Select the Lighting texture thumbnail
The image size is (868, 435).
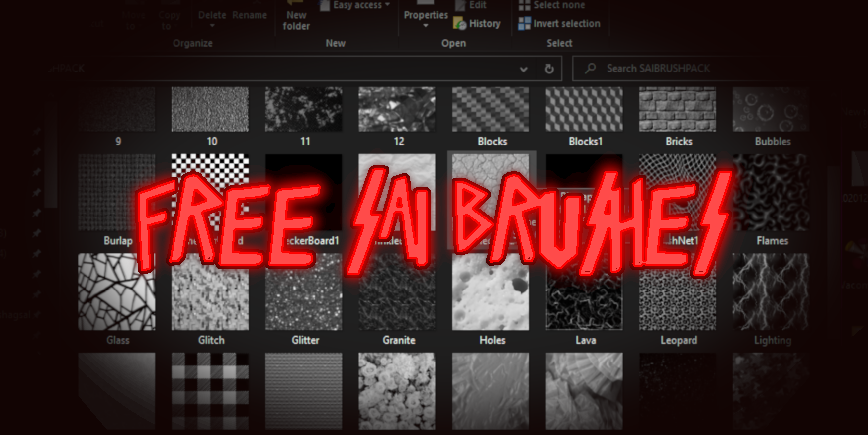771,292
